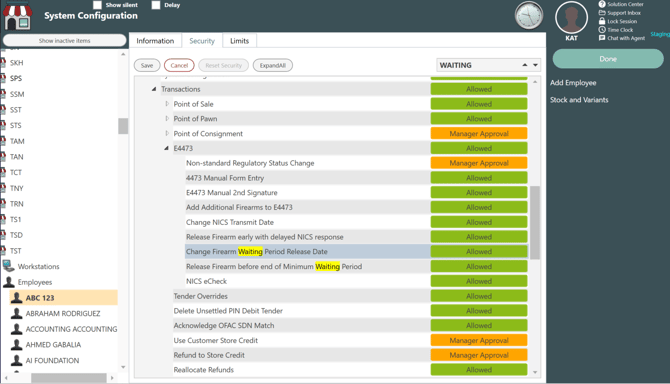Open the Support Inbox envelope icon
The image size is (670, 384).
(x=602, y=13)
